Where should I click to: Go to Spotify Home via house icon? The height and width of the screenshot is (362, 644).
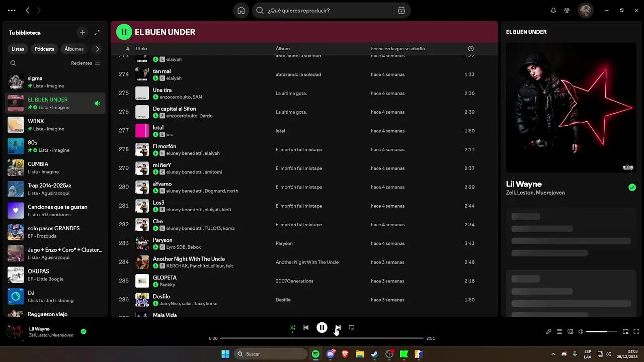point(241,11)
